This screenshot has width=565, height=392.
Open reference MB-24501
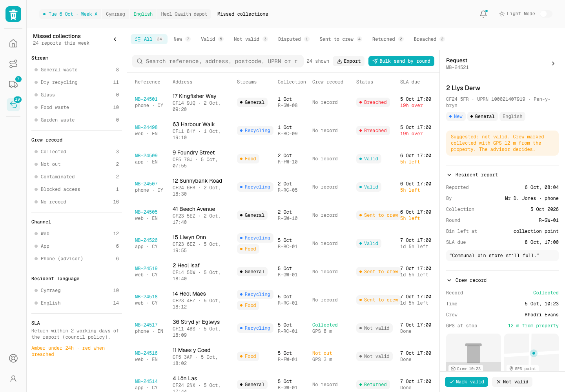[x=146, y=99]
